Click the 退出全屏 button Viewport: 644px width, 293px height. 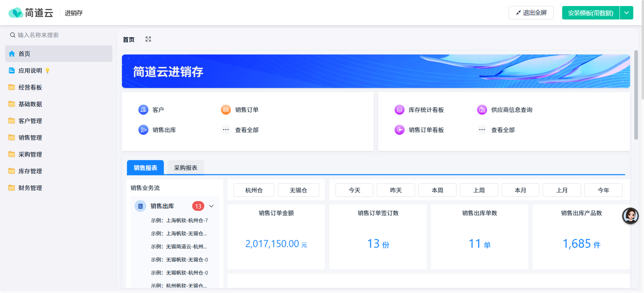tap(531, 13)
